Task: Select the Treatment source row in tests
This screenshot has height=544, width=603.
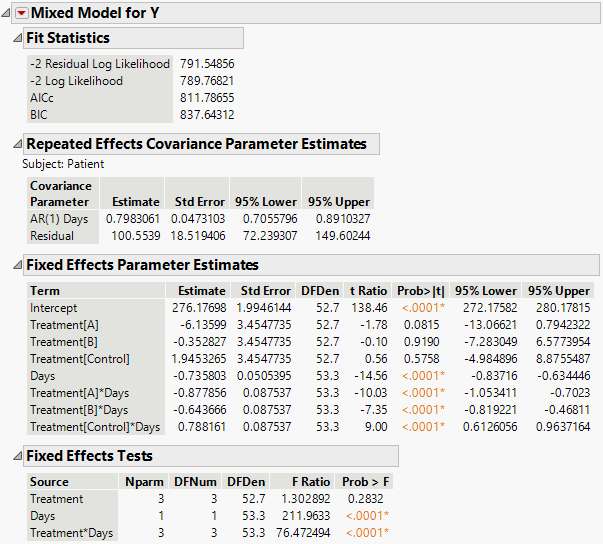Action: 57,499
